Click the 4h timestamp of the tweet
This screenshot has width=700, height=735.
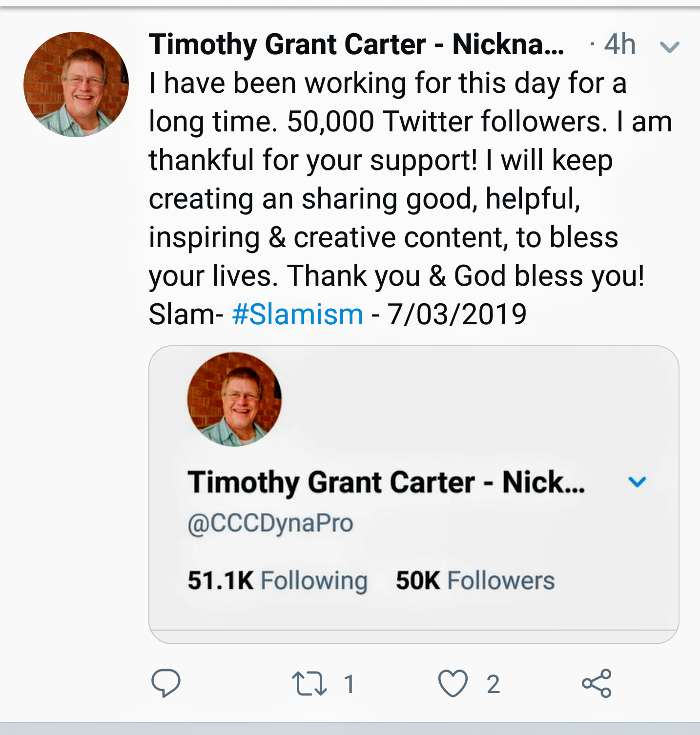(x=619, y=45)
